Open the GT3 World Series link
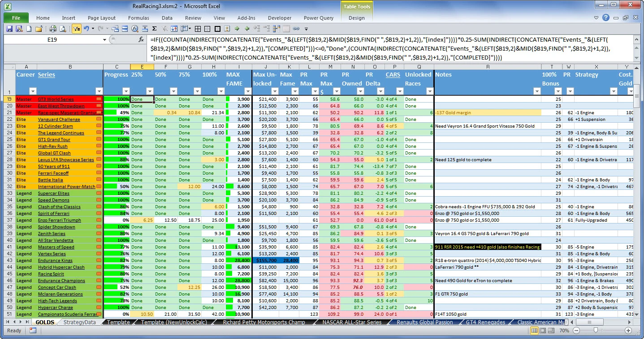The image size is (644, 339). point(56,99)
